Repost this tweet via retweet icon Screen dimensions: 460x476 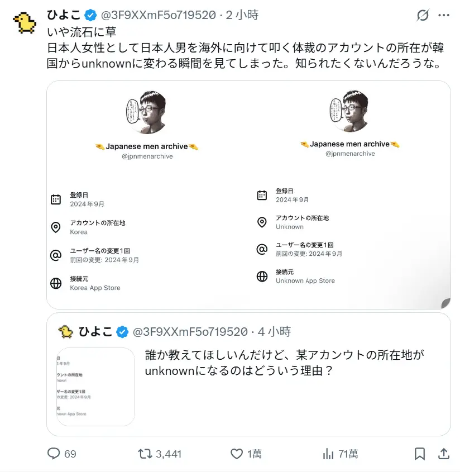click(x=145, y=454)
